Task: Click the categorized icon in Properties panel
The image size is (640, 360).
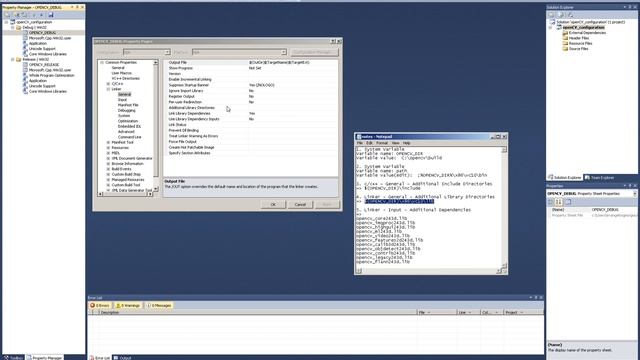Action: (551, 202)
